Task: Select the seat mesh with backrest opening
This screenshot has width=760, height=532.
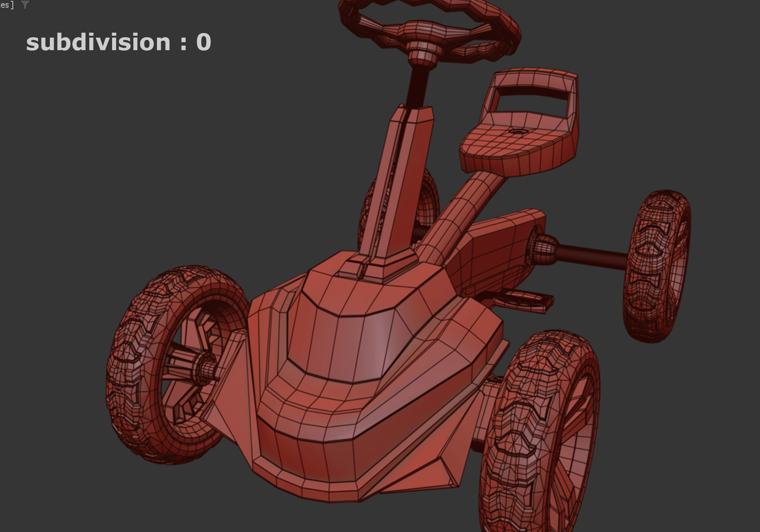Action: [x=519, y=123]
